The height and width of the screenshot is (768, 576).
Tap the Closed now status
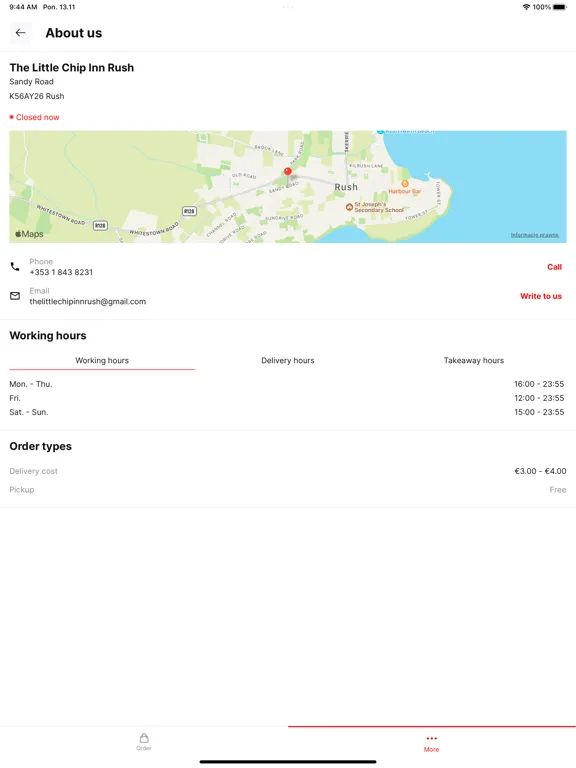[34, 117]
